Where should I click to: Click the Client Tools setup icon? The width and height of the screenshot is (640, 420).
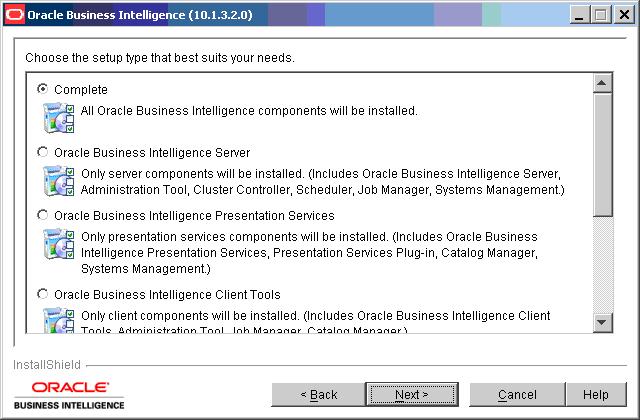(60, 319)
